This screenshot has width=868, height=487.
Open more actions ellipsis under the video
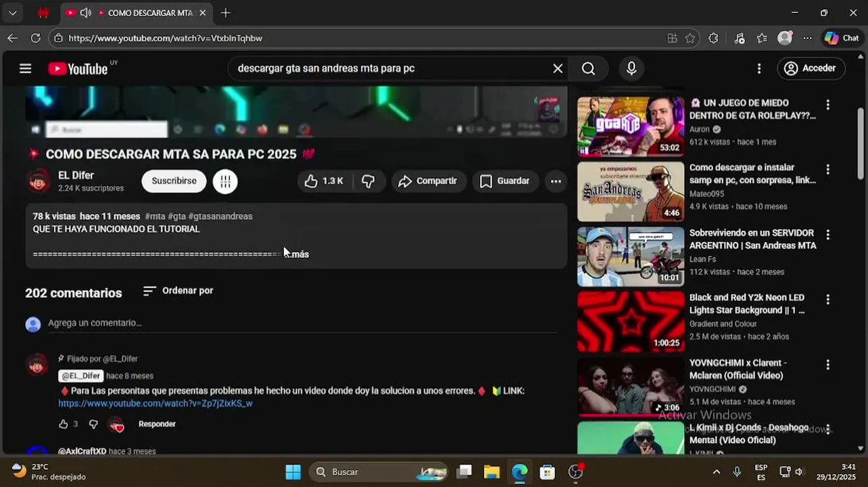point(556,181)
